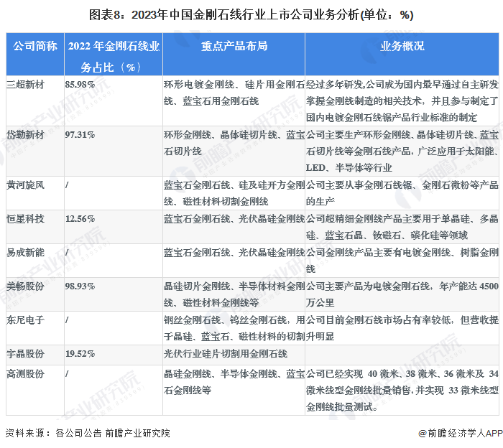Image resolution: width=503 pixels, height=448 pixels.
Task: Click company name '三超新材'
Action: point(25,85)
